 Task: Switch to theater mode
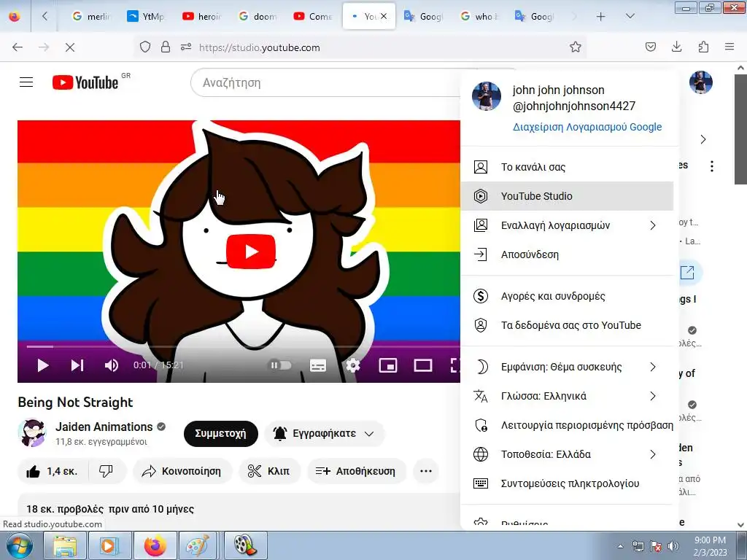422,365
